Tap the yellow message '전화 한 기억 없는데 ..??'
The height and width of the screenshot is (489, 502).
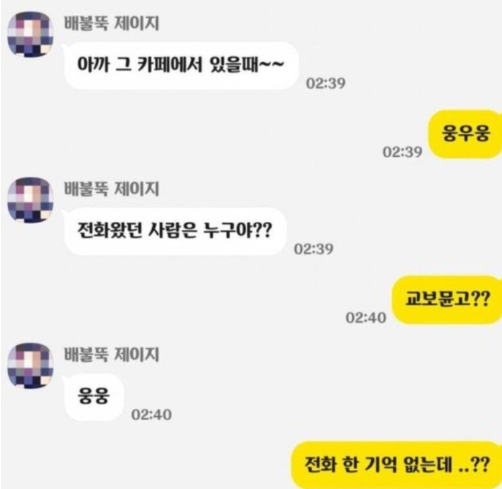(397, 465)
